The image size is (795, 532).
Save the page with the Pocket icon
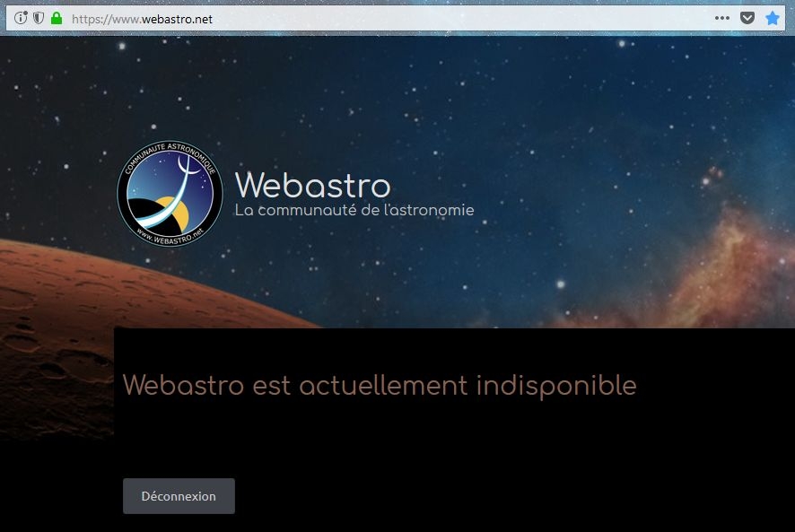tap(747, 18)
